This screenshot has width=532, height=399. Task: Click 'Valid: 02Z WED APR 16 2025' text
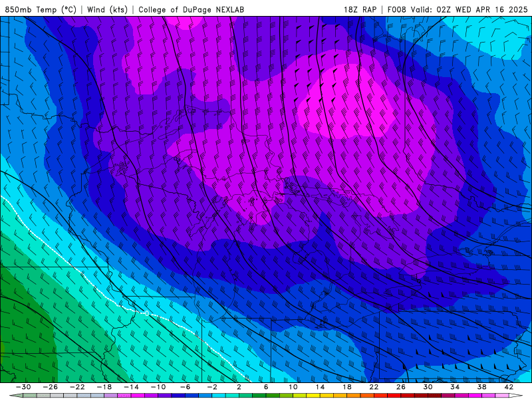coord(469,9)
